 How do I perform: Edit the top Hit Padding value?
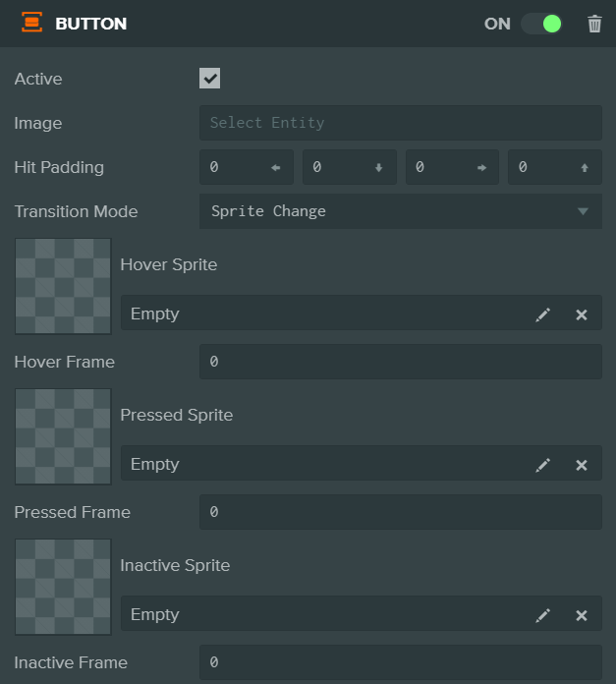555,167
